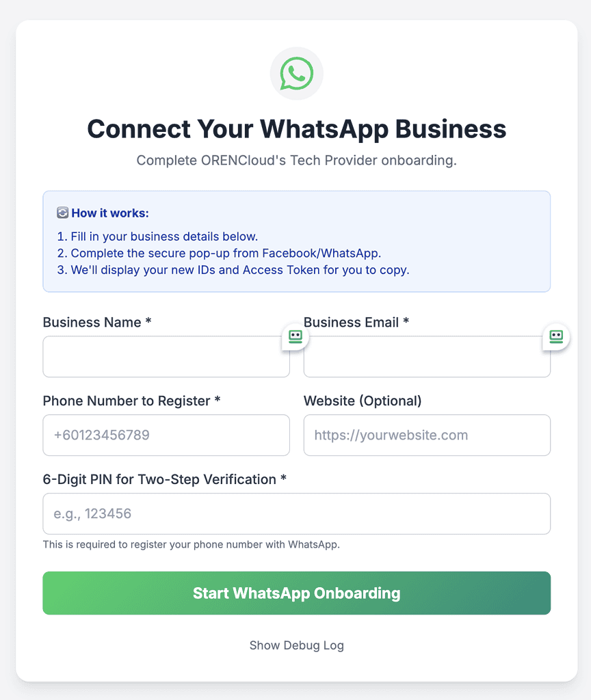591x700 pixels.
Task: Click the refresh icon beside How it works
Action: click(62, 213)
